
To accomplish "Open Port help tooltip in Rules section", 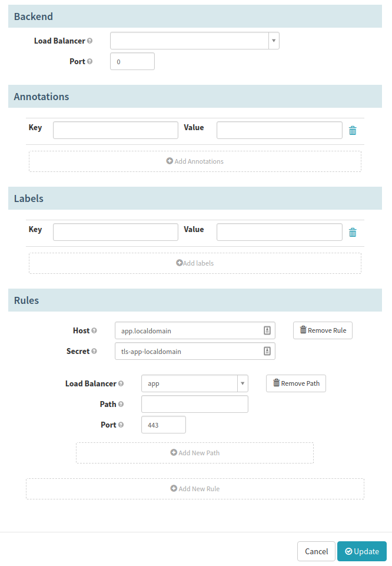I will pyautogui.click(x=122, y=424).
